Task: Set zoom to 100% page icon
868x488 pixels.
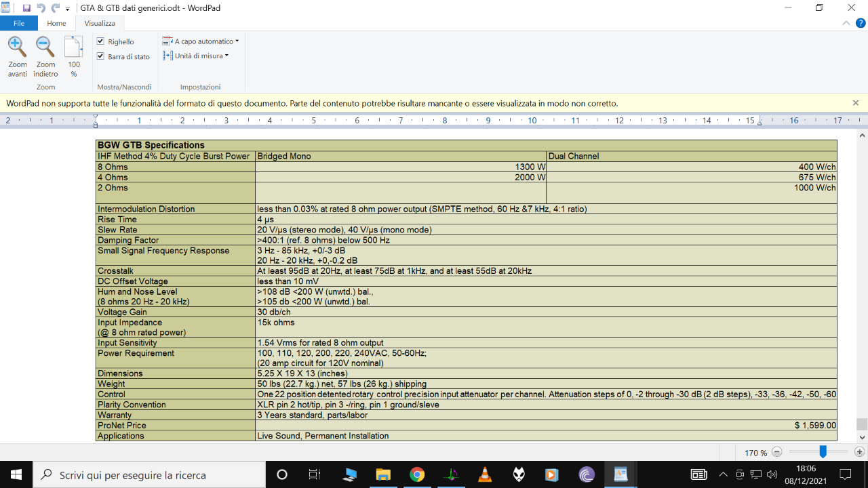Action: pyautogui.click(x=73, y=47)
